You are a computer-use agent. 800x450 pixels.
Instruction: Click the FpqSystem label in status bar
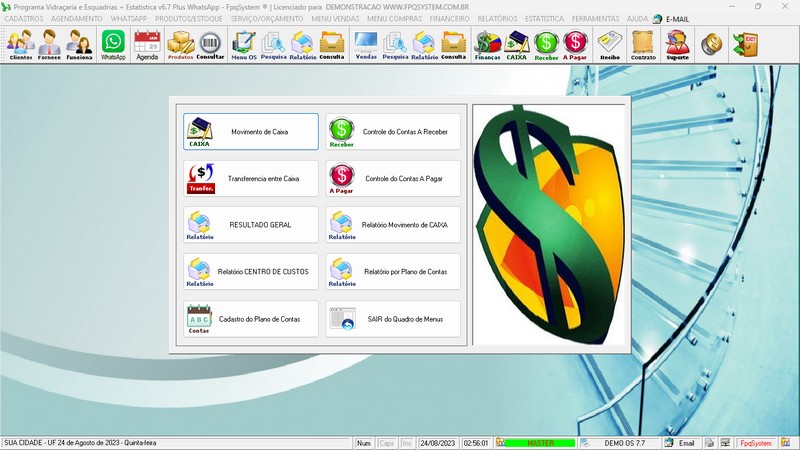point(755,443)
